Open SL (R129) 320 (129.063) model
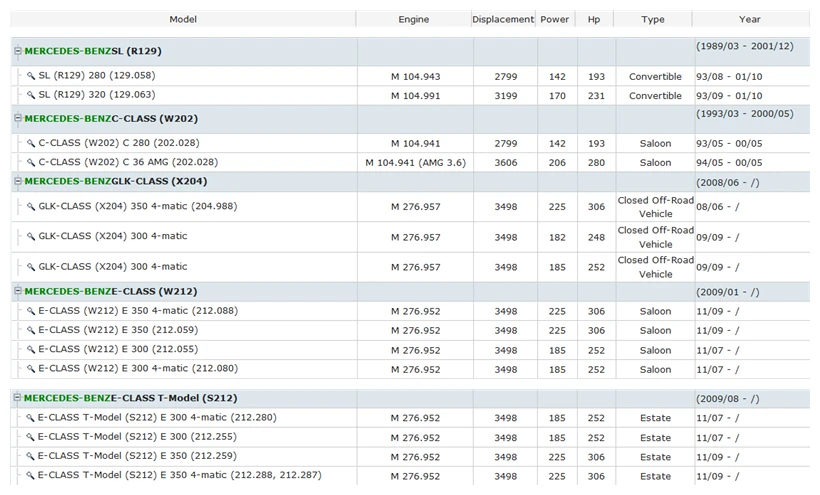This screenshot has height=495, width=820. point(97,95)
